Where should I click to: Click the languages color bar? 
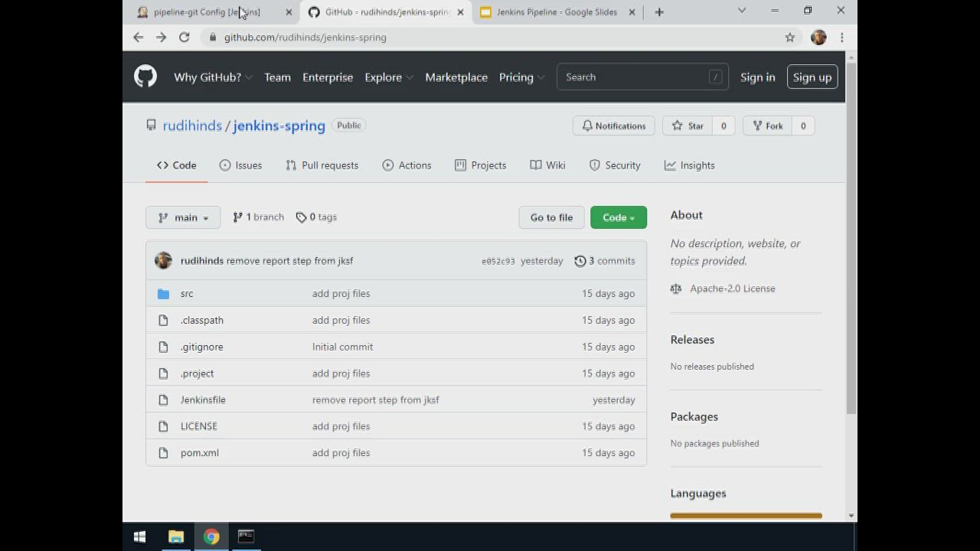click(746, 516)
